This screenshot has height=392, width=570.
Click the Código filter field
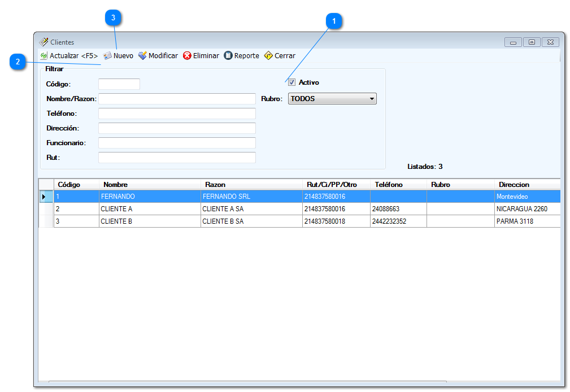coord(119,84)
